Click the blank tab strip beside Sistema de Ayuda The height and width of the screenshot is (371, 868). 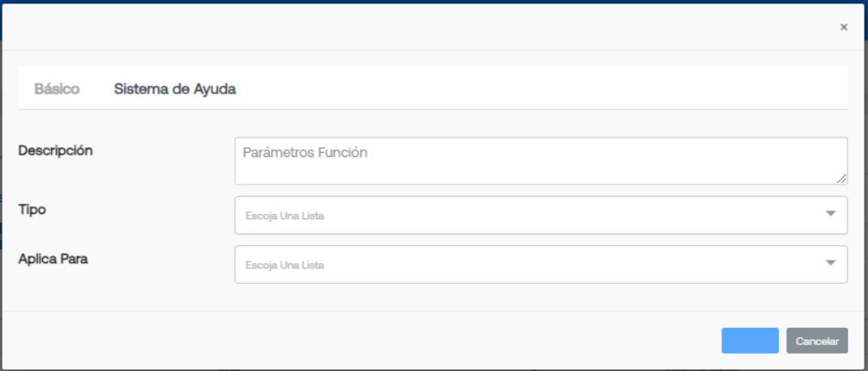[543, 89]
